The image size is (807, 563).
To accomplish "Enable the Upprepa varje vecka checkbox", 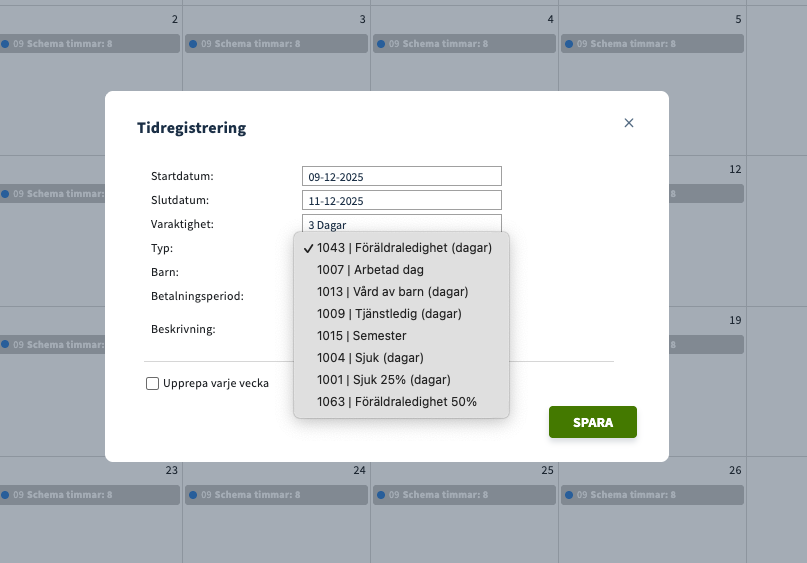I will [x=153, y=383].
